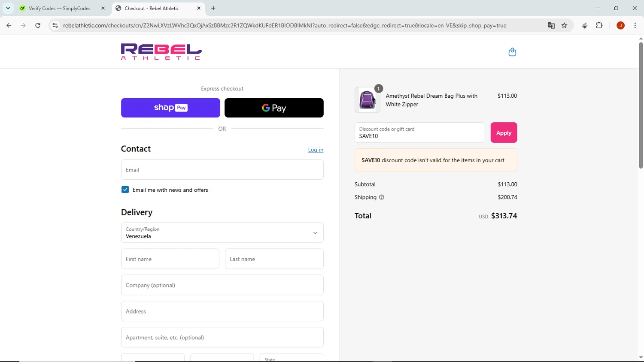Expand the Country/Region dropdown

(x=222, y=233)
